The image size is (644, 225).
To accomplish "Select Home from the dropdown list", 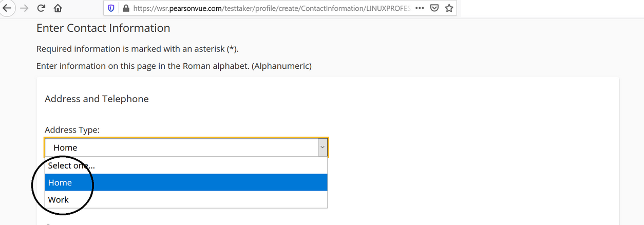I will click(186, 182).
